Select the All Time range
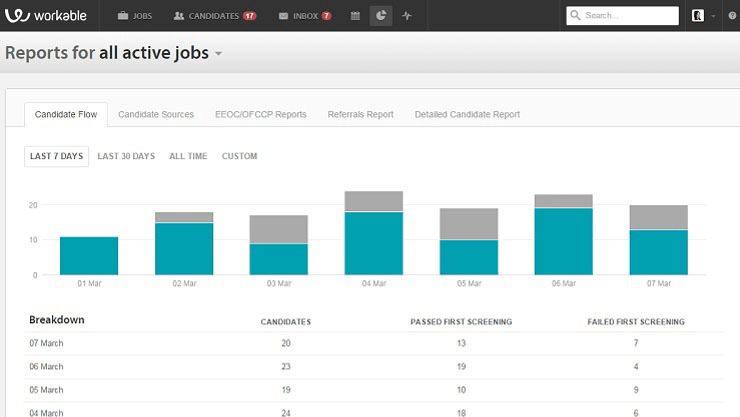 click(x=188, y=156)
